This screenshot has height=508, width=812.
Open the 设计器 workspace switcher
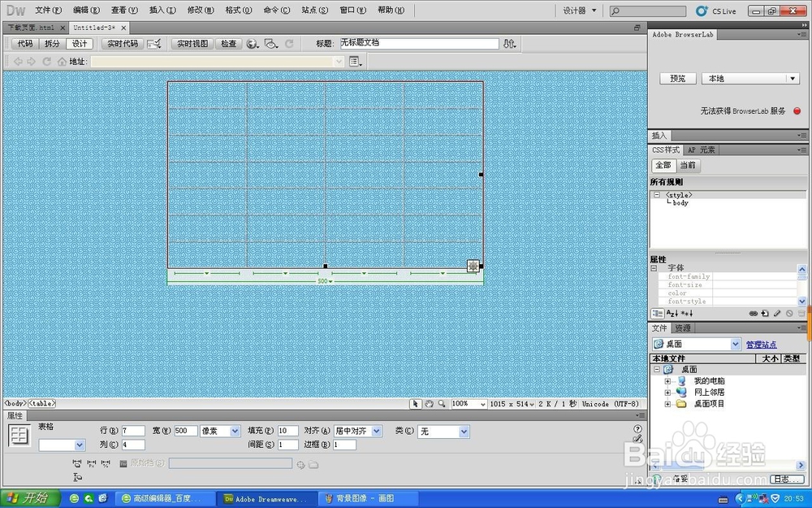click(580, 11)
